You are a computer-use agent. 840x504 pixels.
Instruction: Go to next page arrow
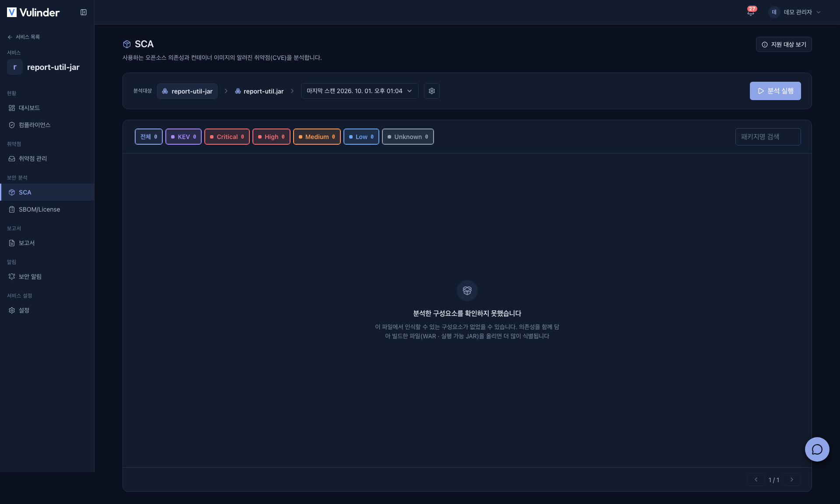click(792, 480)
